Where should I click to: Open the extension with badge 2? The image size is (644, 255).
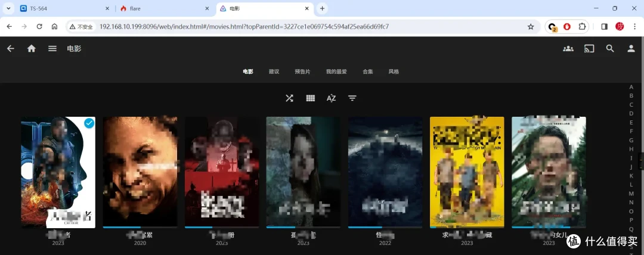click(553, 27)
